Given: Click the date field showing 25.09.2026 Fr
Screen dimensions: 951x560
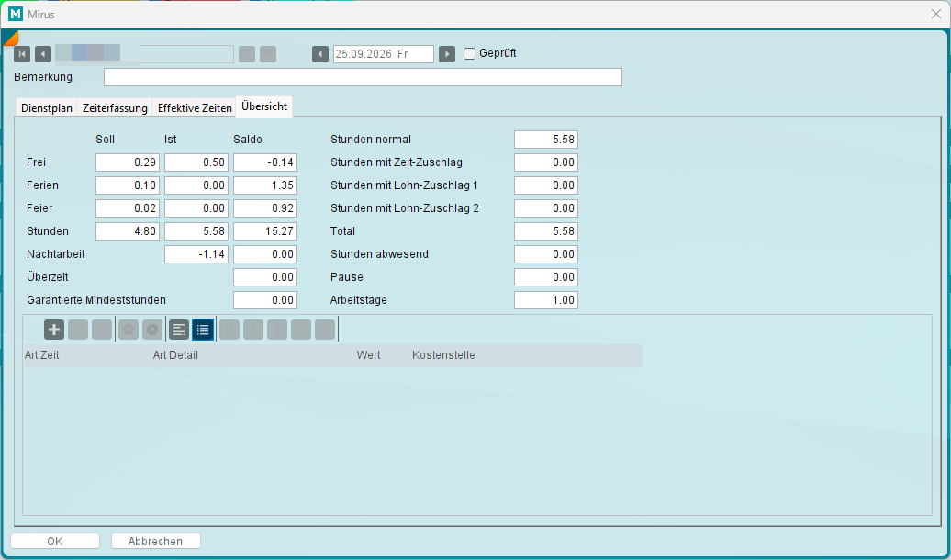Looking at the screenshot, I should click(x=384, y=54).
